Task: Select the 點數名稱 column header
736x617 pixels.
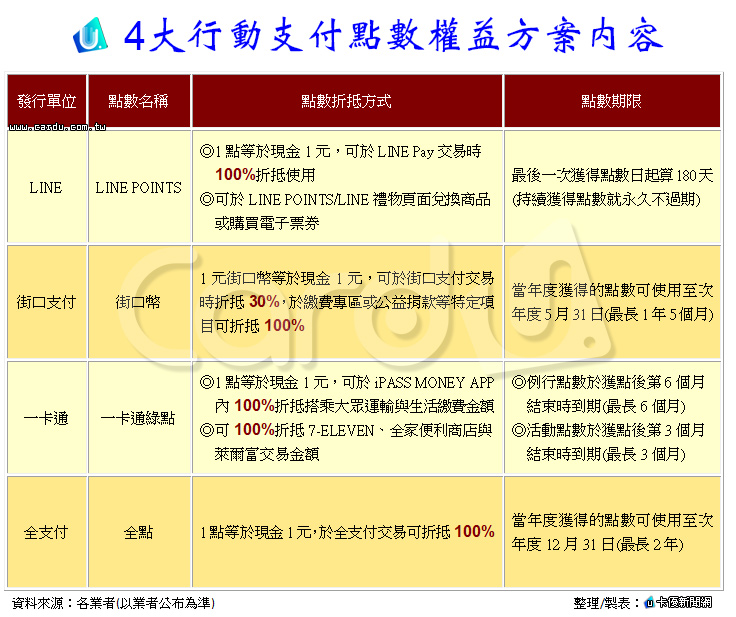Action: (138, 101)
